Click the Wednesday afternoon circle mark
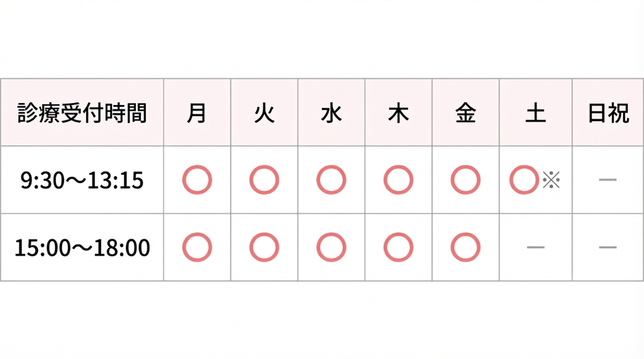Image resolution: width=644 pixels, height=359 pixels. 331,247
